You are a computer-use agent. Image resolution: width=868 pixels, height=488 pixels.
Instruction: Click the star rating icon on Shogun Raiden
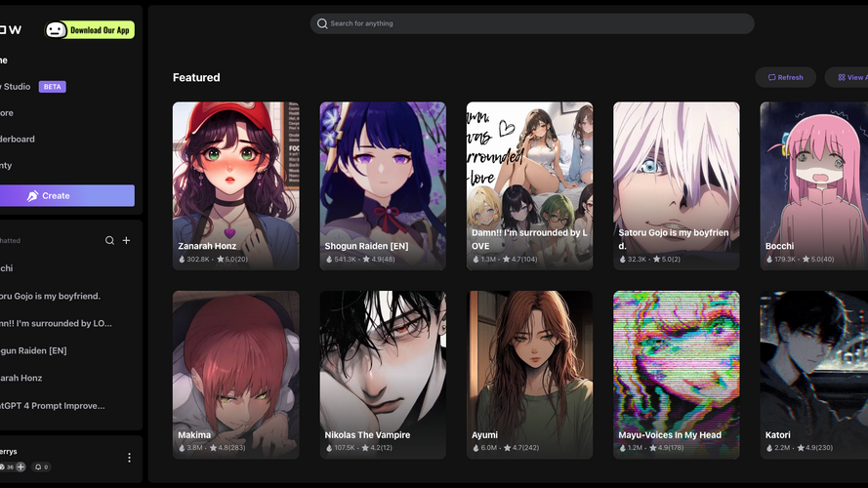tap(366, 259)
